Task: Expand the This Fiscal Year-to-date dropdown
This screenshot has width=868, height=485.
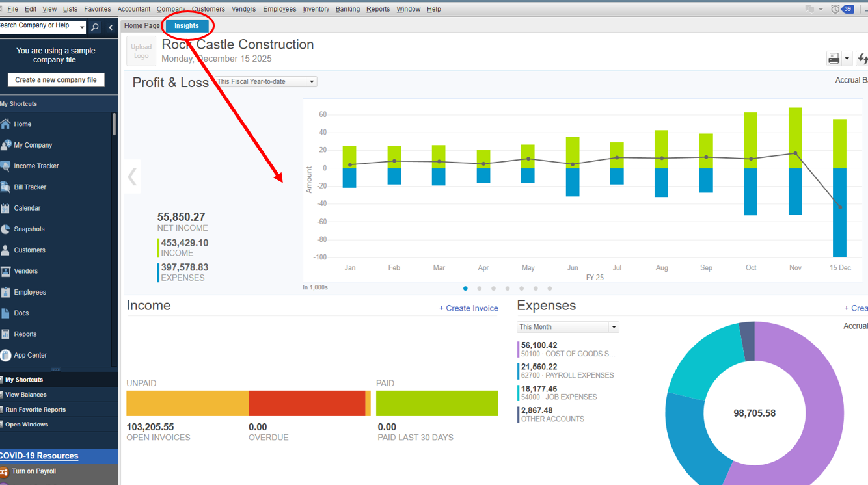Action: tap(312, 82)
